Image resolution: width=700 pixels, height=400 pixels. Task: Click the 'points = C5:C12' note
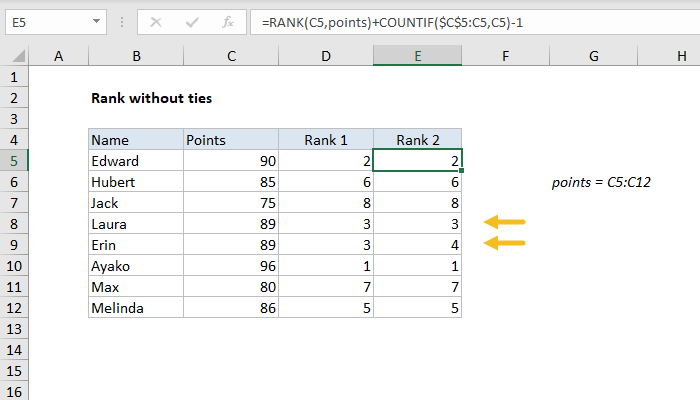click(x=601, y=182)
